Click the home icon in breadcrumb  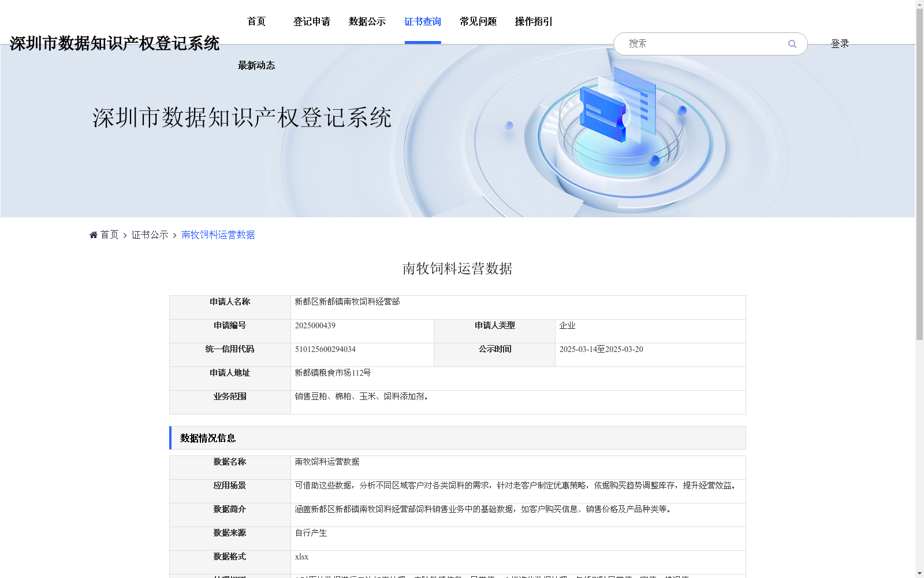coord(94,235)
